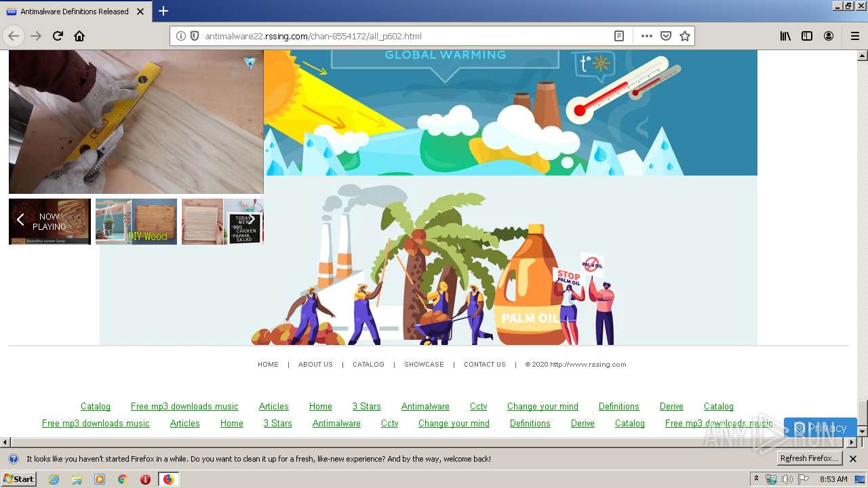Open first-row Free mp3 downloads music link
868x488 pixels.
184,407
